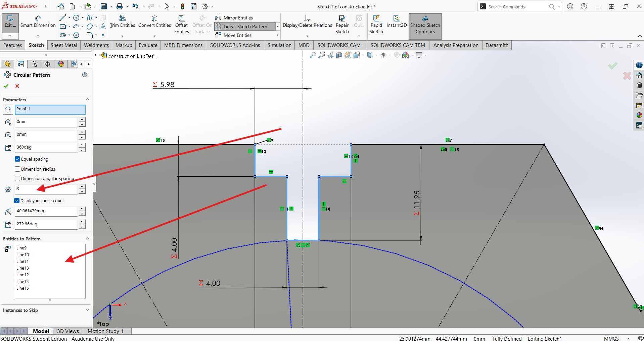Viewport: 644px width, 342px height.
Task: Select Line15 in Entities to Pattern
Action: click(x=22, y=288)
